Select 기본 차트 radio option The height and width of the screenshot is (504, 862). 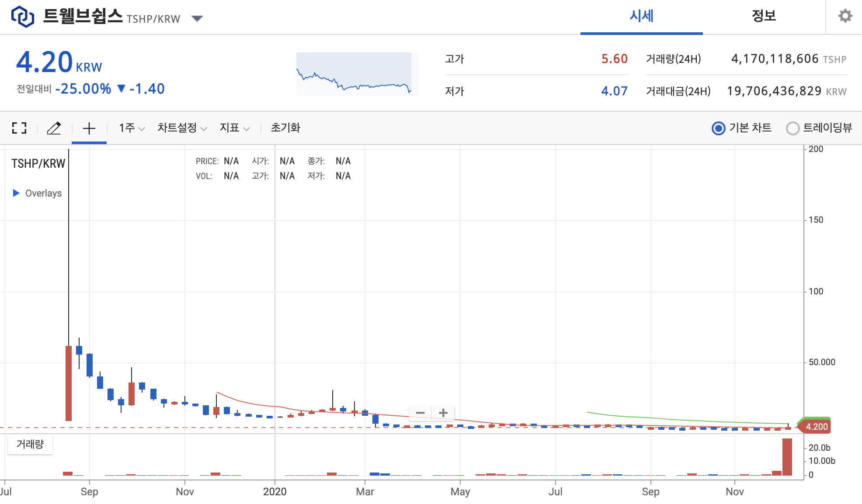[x=719, y=128]
